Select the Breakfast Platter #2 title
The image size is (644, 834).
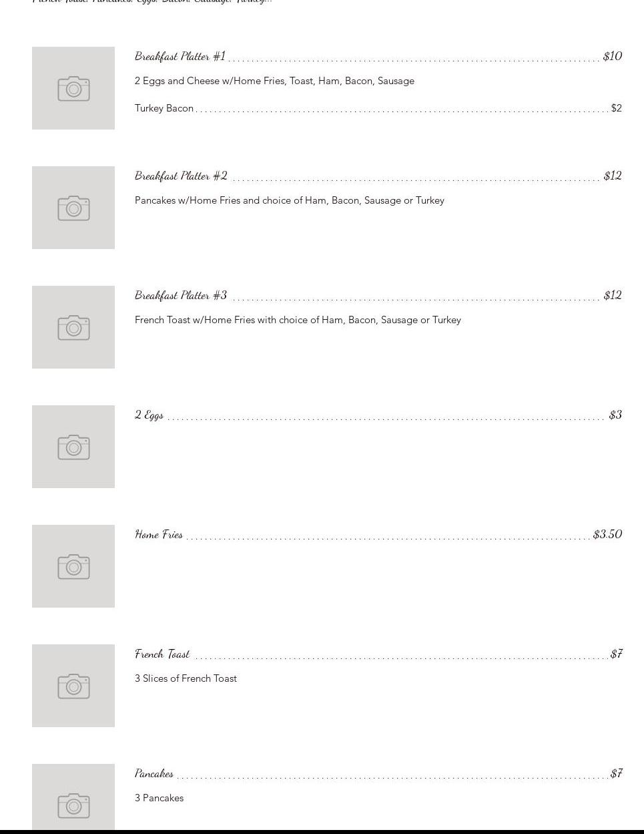181,176
